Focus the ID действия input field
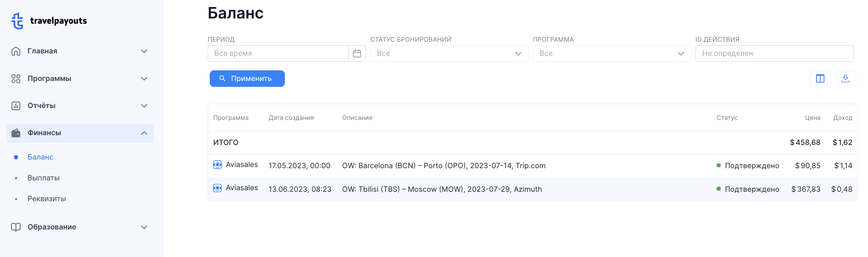 (x=774, y=53)
